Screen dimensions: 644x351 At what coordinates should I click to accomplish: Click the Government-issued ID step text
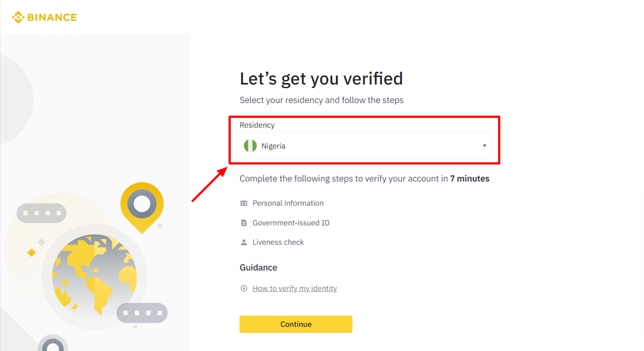click(291, 223)
